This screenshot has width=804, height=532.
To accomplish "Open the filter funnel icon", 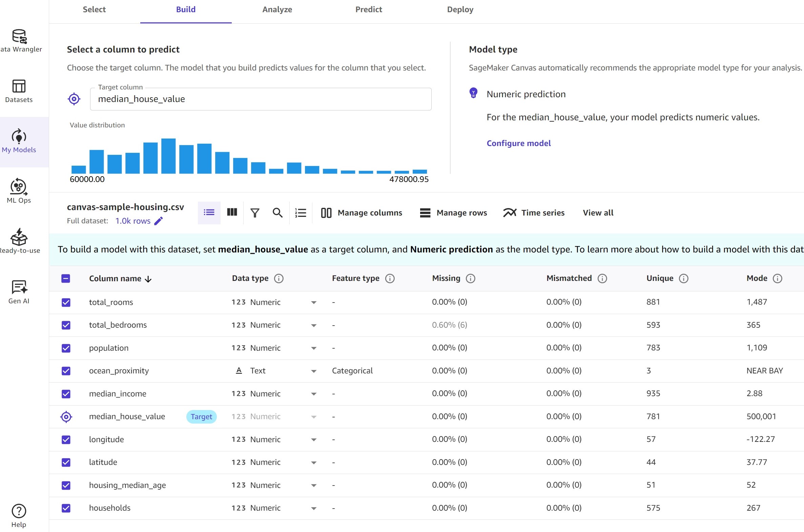I will (255, 213).
